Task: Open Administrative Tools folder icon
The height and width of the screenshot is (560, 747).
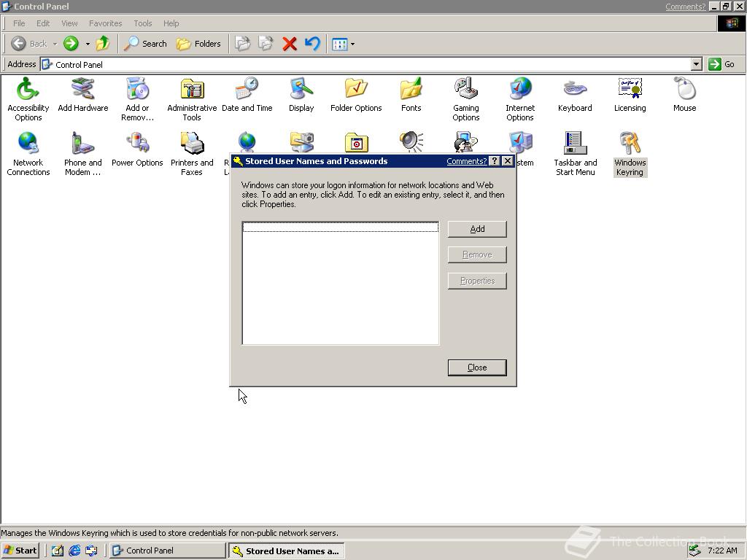Action: pos(192,99)
